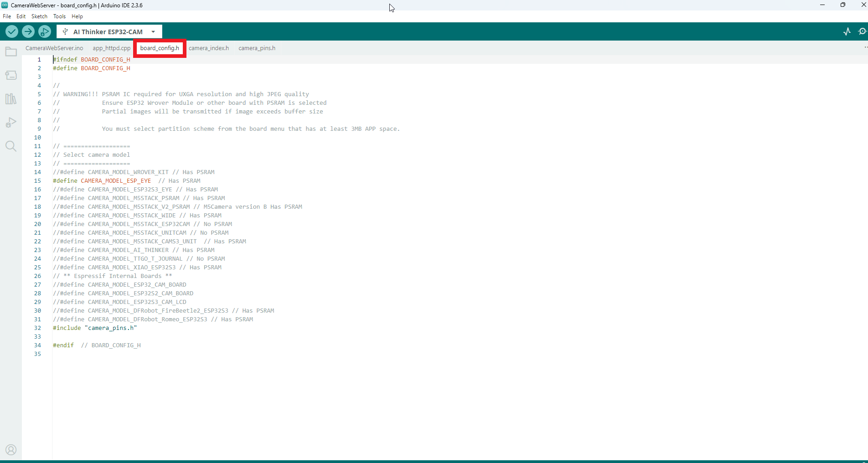Open the File menu
Image resolution: width=868 pixels, height=463 pixels.
7,16
